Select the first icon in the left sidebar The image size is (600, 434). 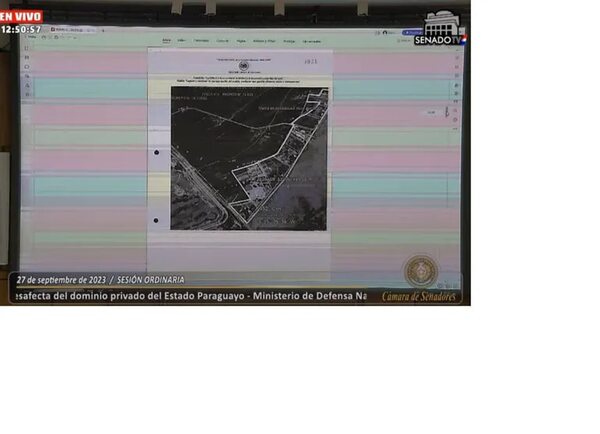point(26,48)
